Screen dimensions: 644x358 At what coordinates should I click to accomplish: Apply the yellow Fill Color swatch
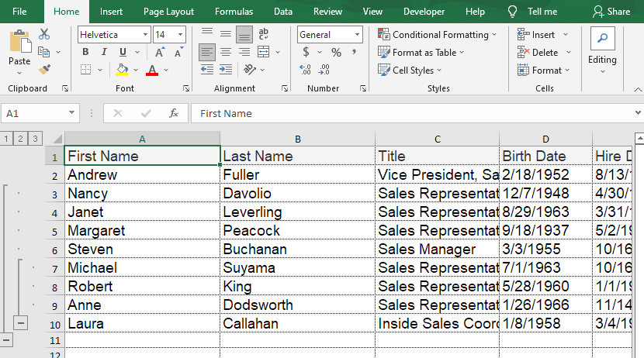(x=122, y=71)
